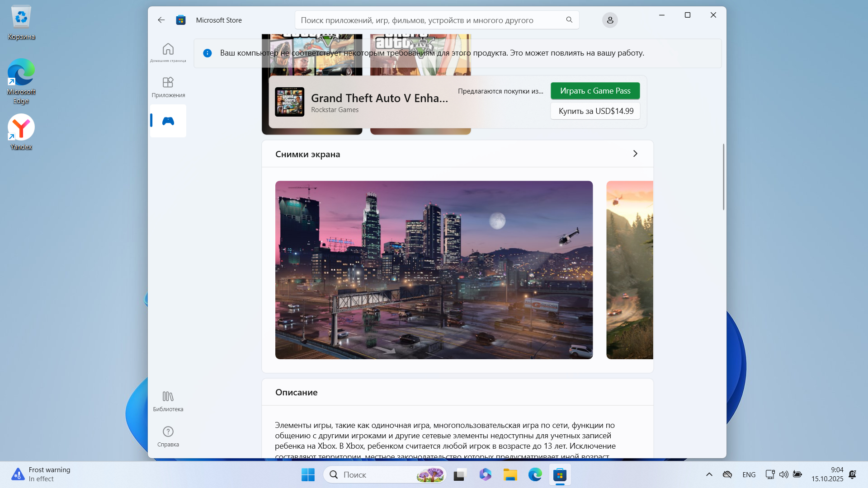Show hidden system tray icons chevron
Viewport: 868px width, 488px height.
click(709, 474)
